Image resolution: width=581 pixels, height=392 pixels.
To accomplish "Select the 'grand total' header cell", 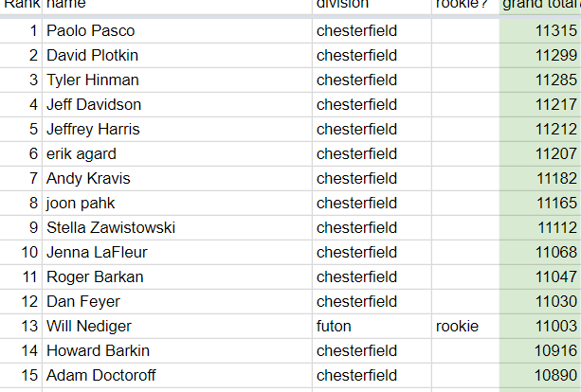I will 540,6.
